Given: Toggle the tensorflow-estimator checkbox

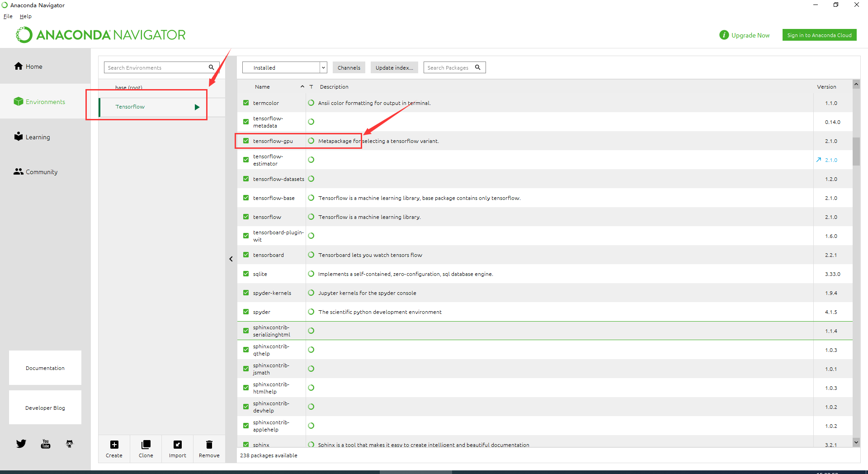Looking at the screenshot, I should [246, 160].
